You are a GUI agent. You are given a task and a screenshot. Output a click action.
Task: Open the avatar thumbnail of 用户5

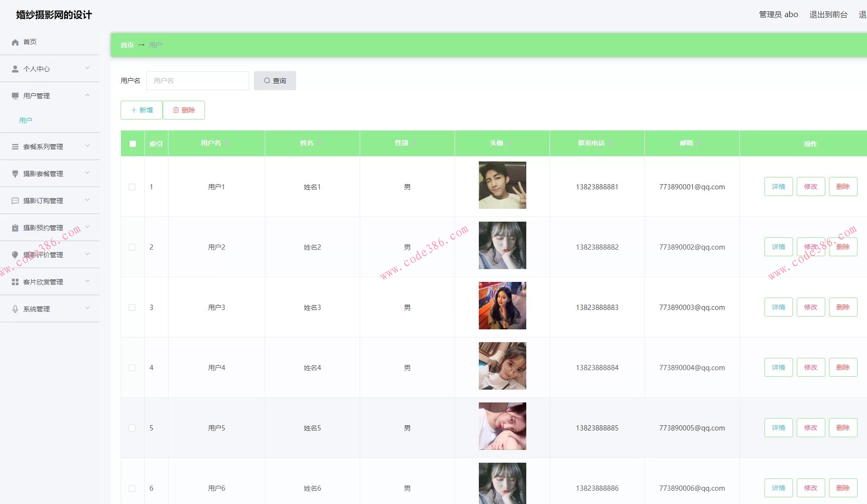pyautogui.click(x=502, y=426)
